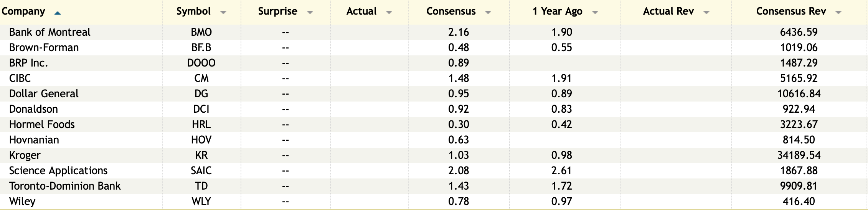
Task: Click the Actual Rev sort arrow
Action: pos(706,12)
